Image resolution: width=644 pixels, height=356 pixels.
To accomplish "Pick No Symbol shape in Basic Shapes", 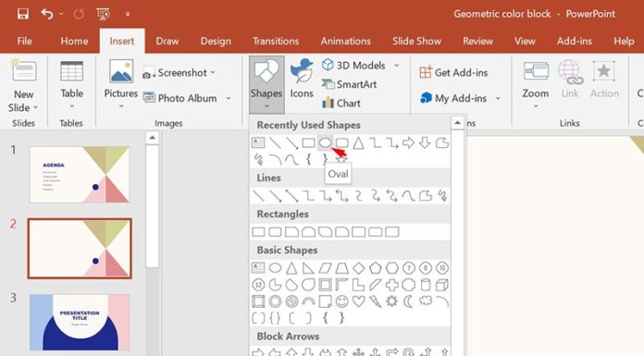I will tap(291, 301).
